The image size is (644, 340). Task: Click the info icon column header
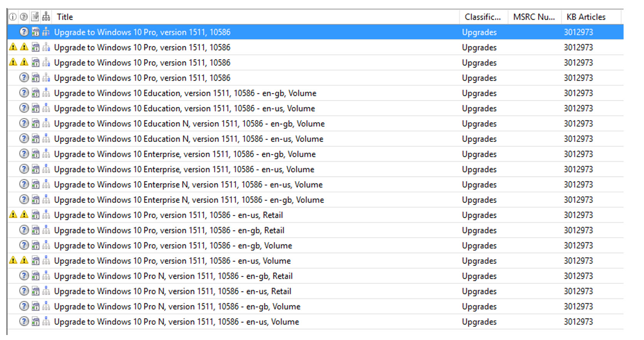tap(13, 17)
